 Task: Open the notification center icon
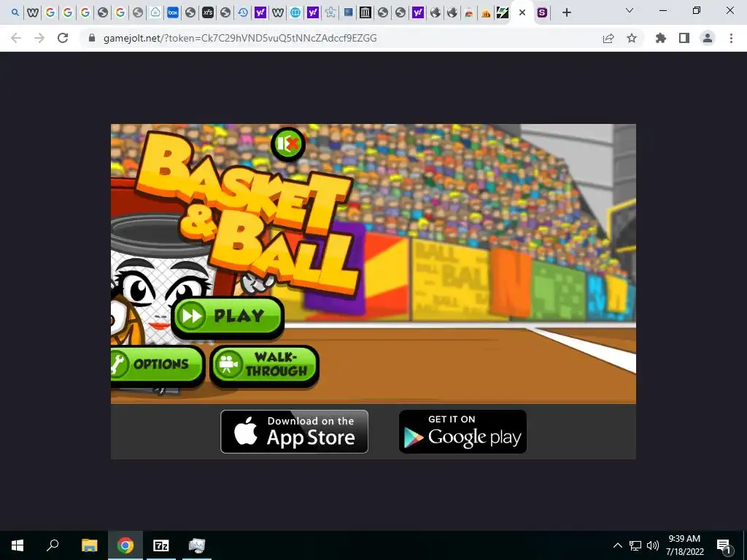(x=724, y=545)
